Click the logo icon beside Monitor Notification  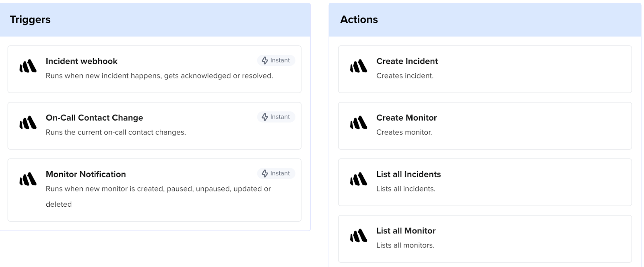click(28, 179)
